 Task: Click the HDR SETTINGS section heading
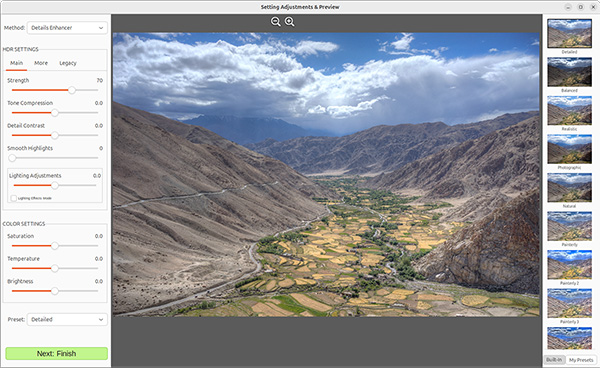(x=21, y=49)
